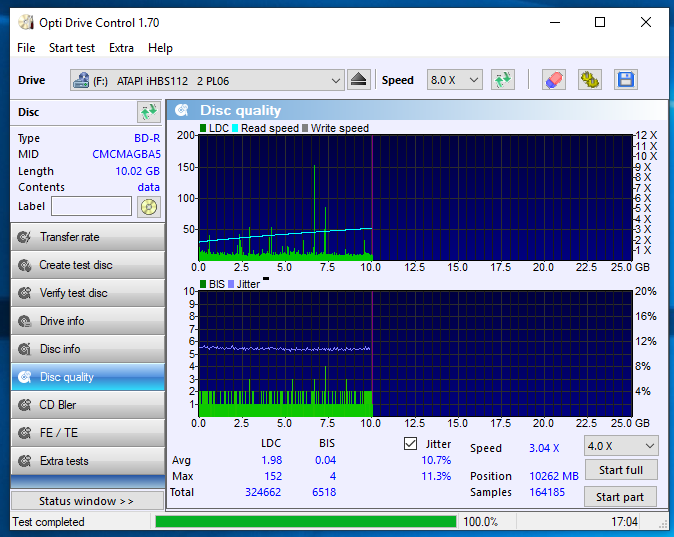Click the elapsed time 17:04 in status bar
The height and width of the screenshot is (537, 674).
coord(625,522)
